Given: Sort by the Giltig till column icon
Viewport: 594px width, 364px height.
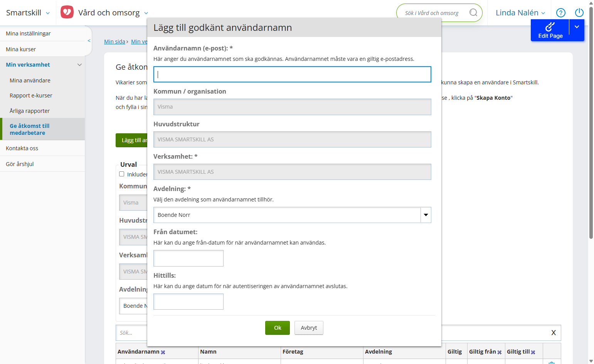Looking at the screenshot, I should [x=533, y=352].
